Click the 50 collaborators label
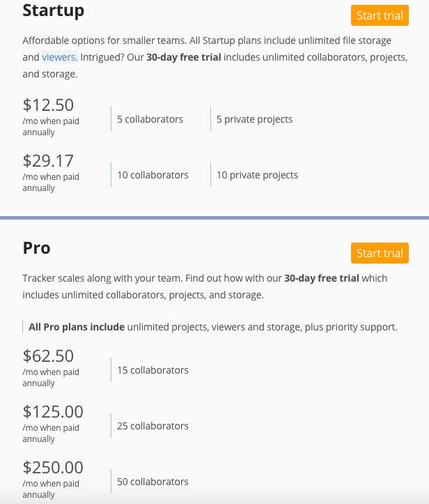This screenshot has height=504, width=429. click(153, 482)
